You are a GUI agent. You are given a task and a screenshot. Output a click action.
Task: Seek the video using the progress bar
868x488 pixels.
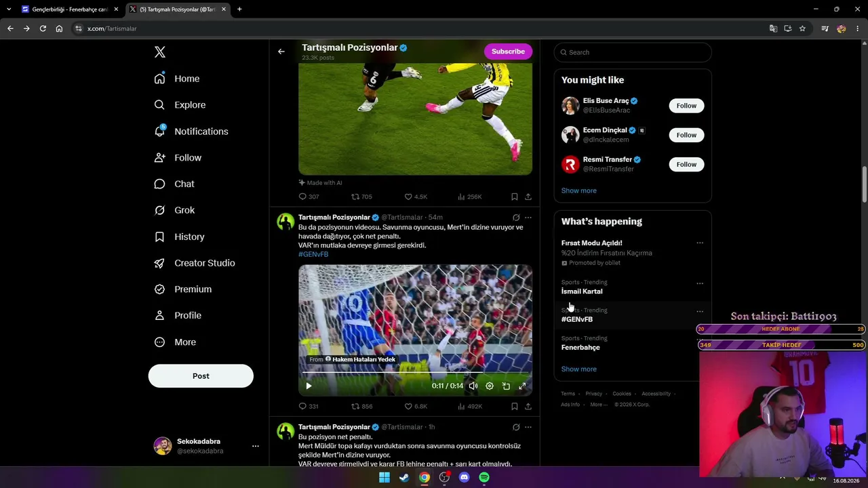(415, 373)
